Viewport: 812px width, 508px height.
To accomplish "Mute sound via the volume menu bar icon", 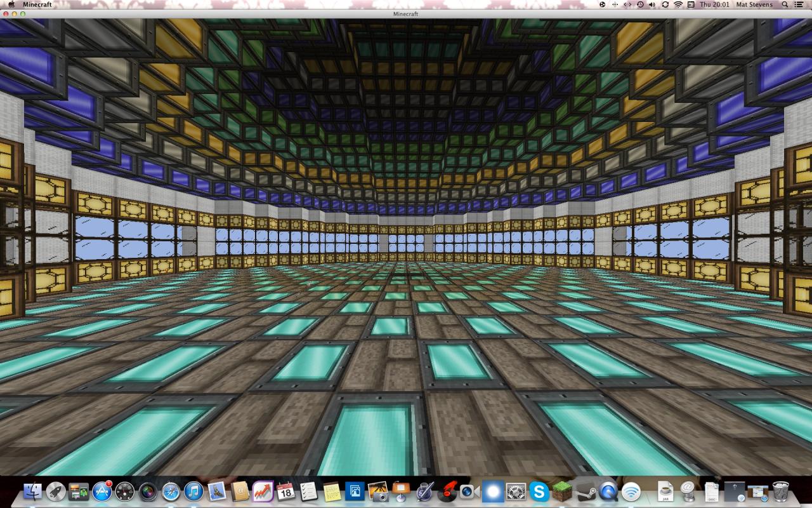I will (x=652, y=4).
